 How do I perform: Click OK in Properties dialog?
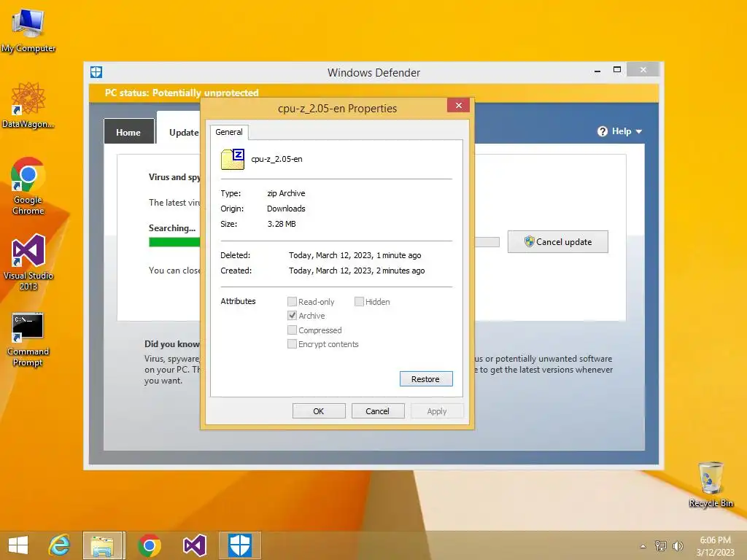319,411
